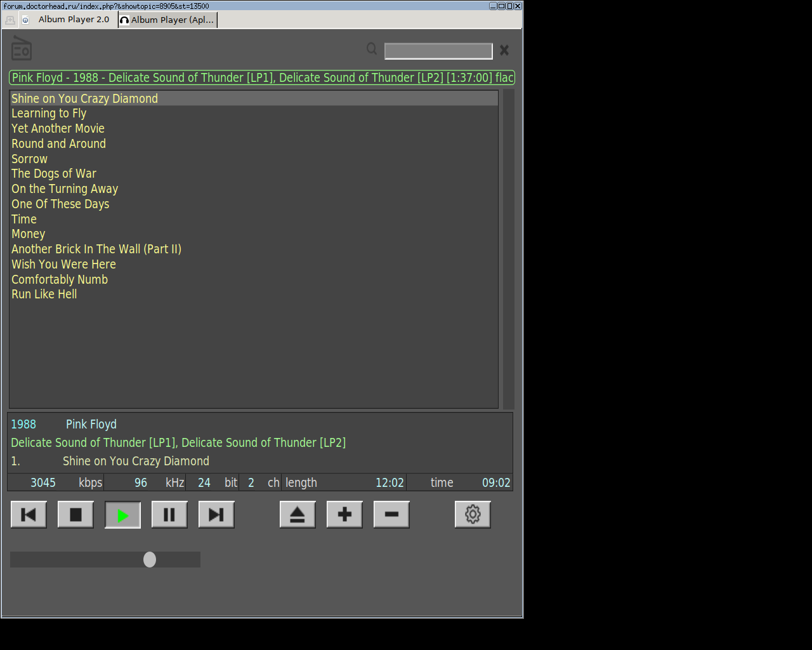Viewport: 812px width, 650px height.
Task: Click the 24 bit depth value
Action: pos(204,482)
